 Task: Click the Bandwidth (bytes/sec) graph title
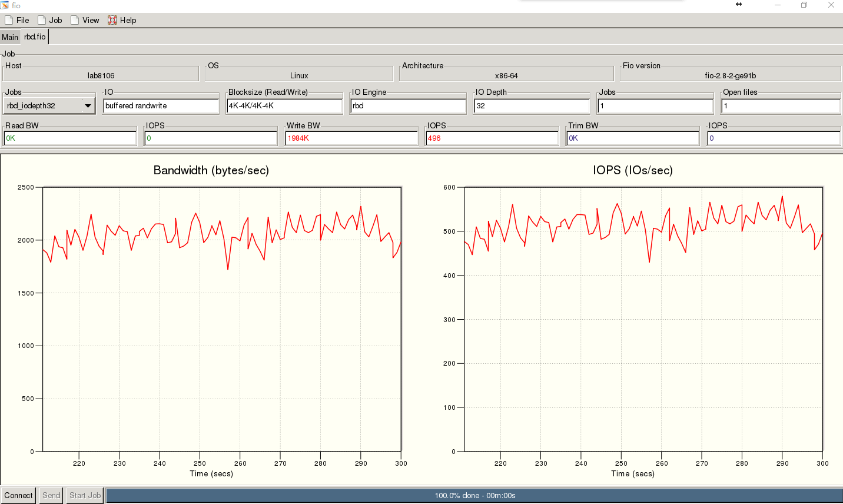(211, 170)
